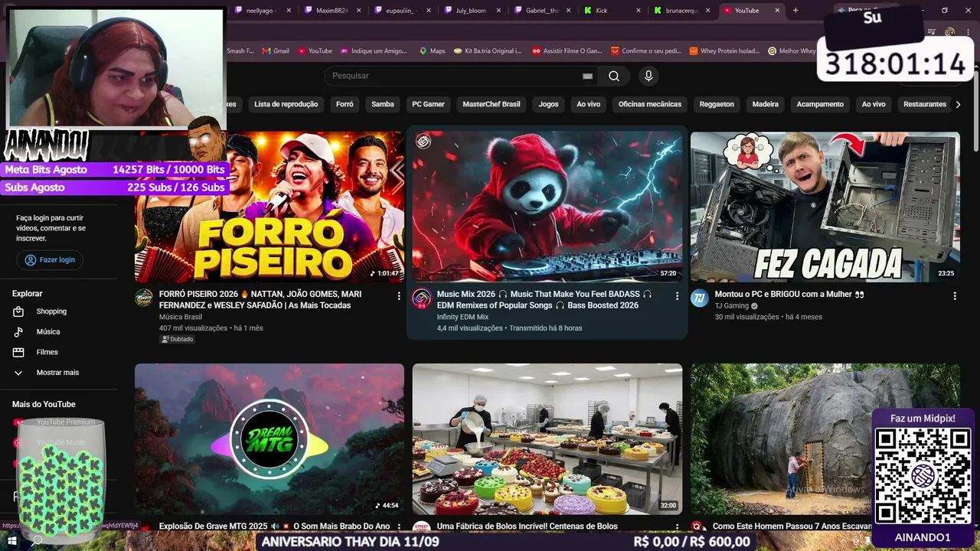
Task: Open options menu for Music Mix 2026 video
Action: tap(677, 295)
